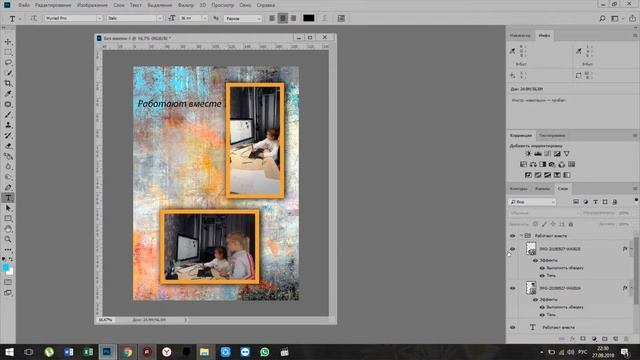Viewport: 640px width, 360px height.
Task: Select the Lasso tool
Action: (x=8, y=62)
